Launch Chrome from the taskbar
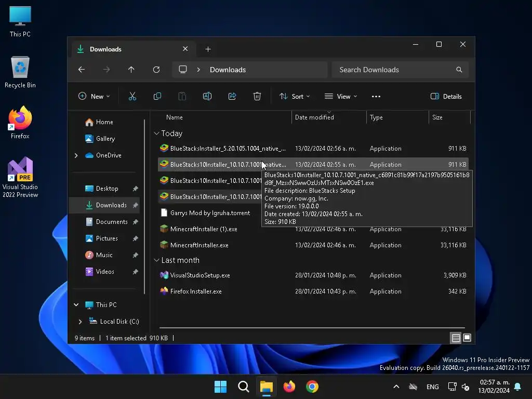Viewport: 532px width, 399px height. [312, 387]
